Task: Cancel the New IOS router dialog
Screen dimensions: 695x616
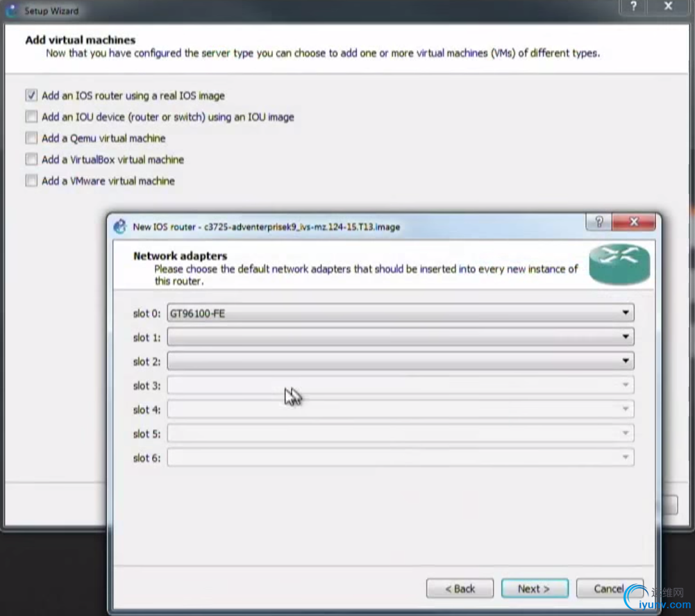Action: coord(610,588)
